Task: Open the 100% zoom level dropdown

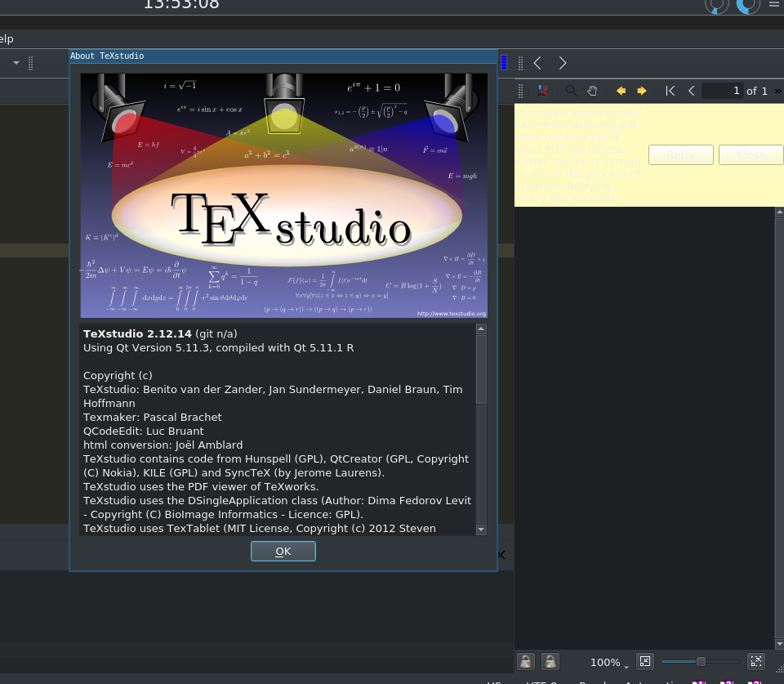Action: (608, 664)
